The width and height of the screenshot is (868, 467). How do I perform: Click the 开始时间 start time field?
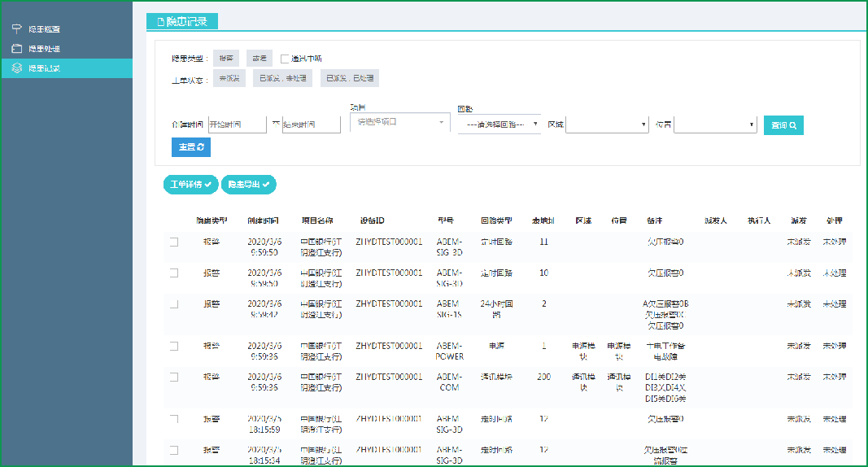click(x=237, y=124)
